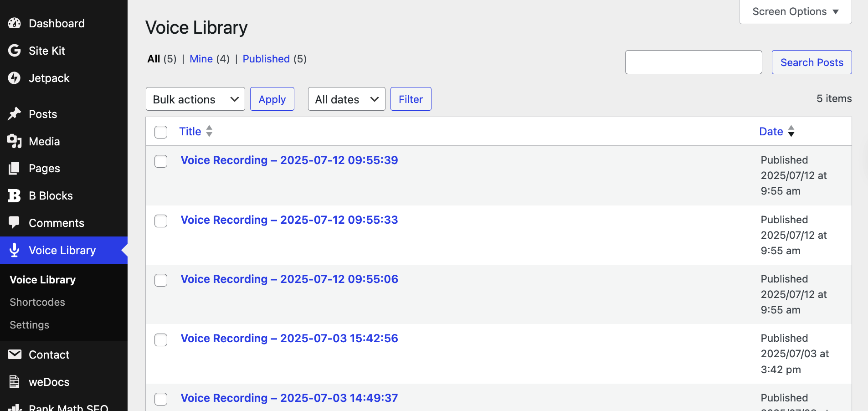The image size is (868, 411).
Task: Click the Search Posts button
Action: click(x=812, y=62)
